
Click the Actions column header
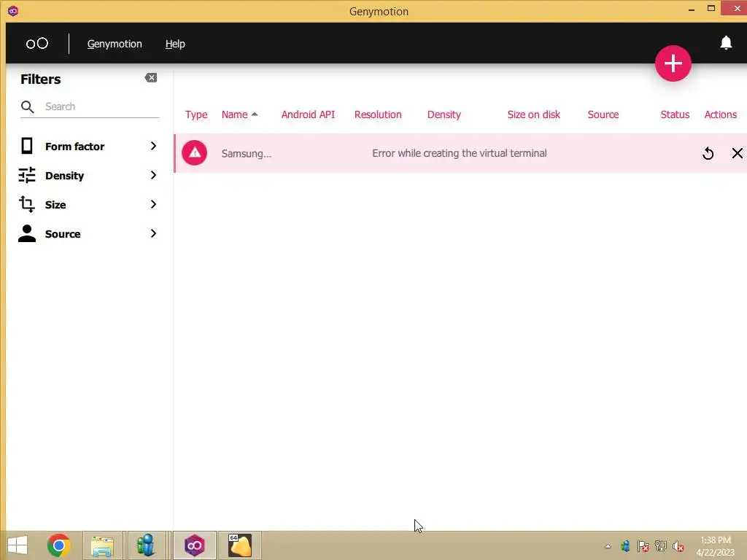pos(720,114)
